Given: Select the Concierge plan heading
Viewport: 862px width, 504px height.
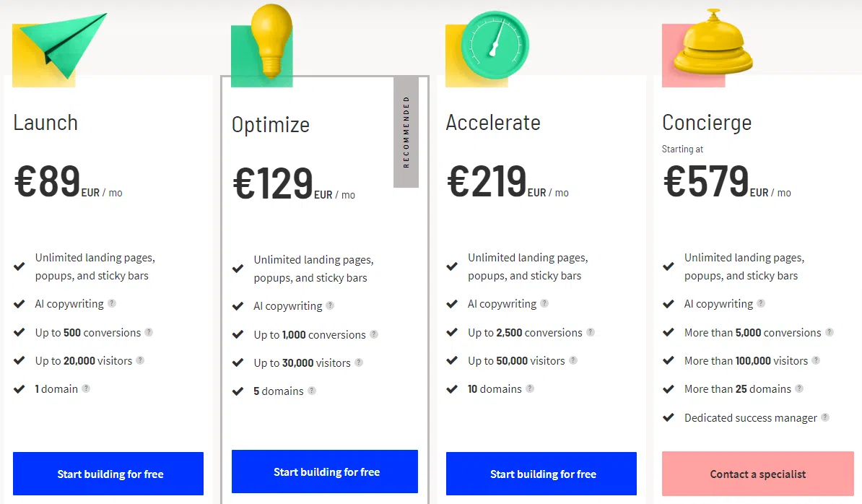Looking at the screenshot, I should coord(707,123).
